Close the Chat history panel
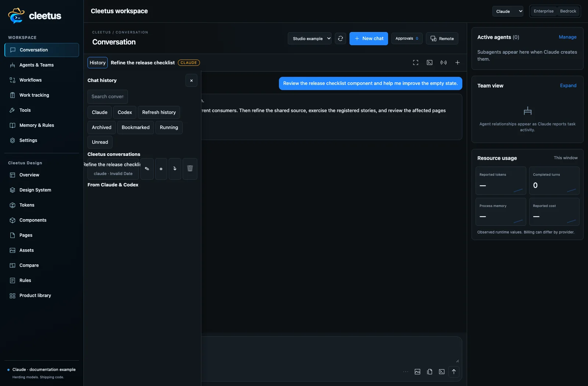Viewport: 588px width, 386px height. (x=191, y=81)
